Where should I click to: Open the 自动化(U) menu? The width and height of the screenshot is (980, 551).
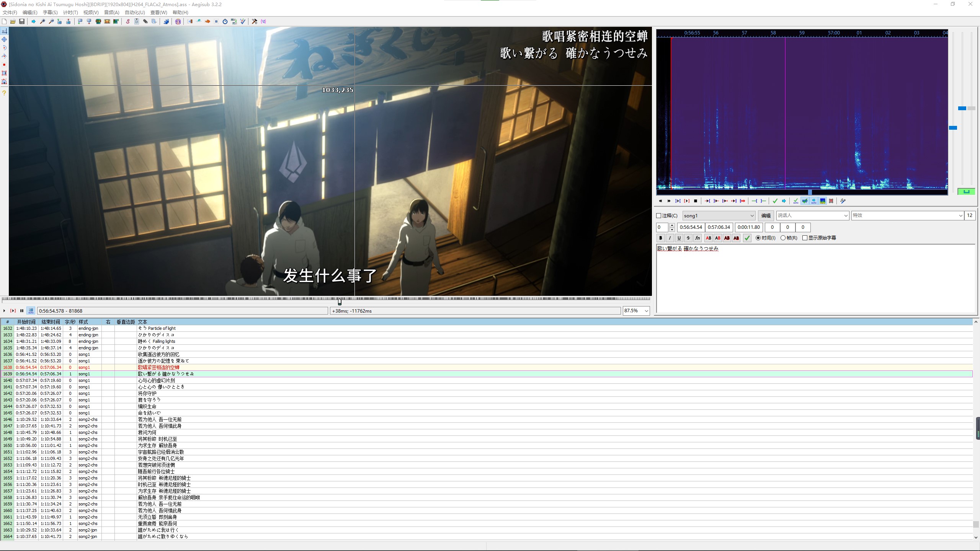pyautogui.click(x=135, y=12)
